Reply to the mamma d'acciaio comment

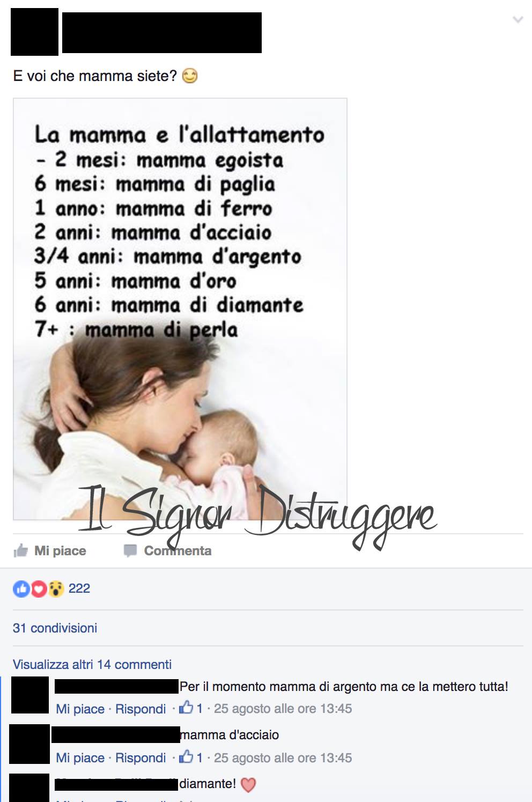tap(141, 757)
